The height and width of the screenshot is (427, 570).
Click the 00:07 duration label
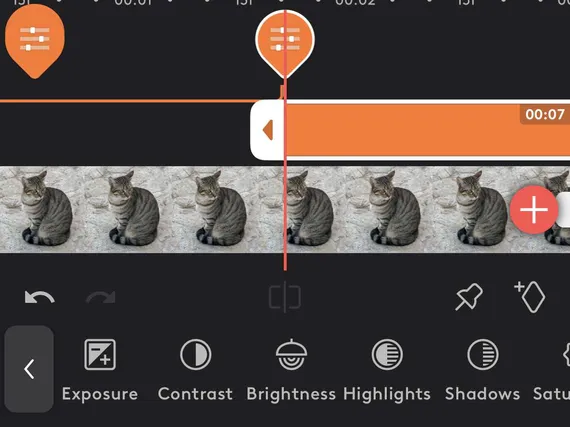coord(545,114)
